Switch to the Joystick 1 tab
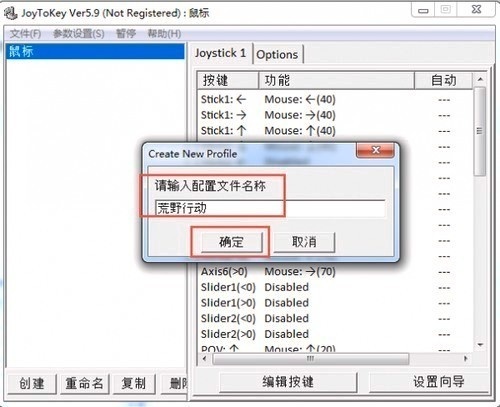This screenshot has height=407, width=500. [x=220, y=53]
